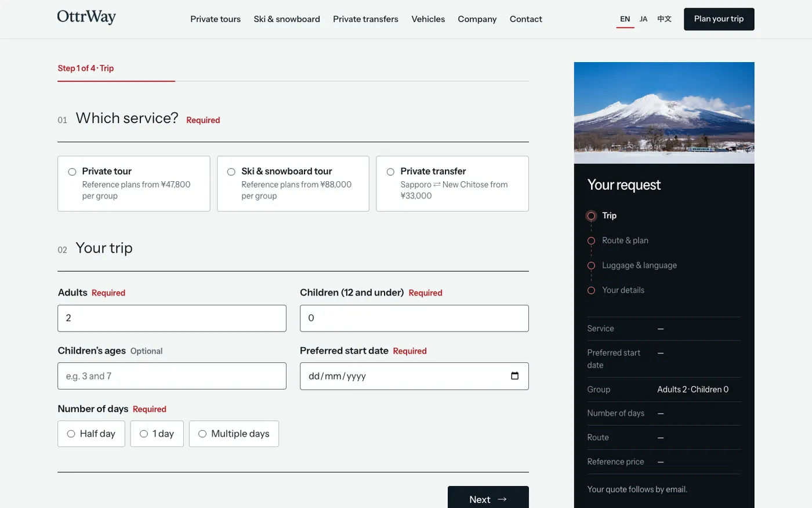The width and height of the screenshot is (812, 508).
Task: Click the Next button
Action: pos(488,499)
